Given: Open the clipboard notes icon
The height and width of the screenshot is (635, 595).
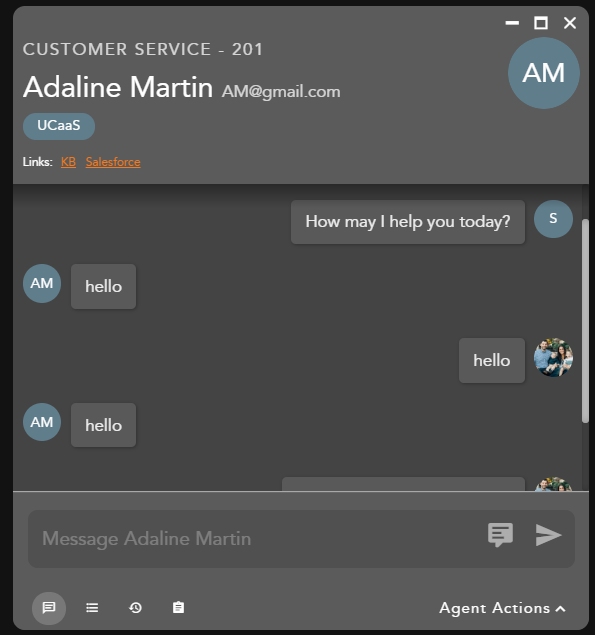Looking at the screenshot, I should (x=178, y=607).
